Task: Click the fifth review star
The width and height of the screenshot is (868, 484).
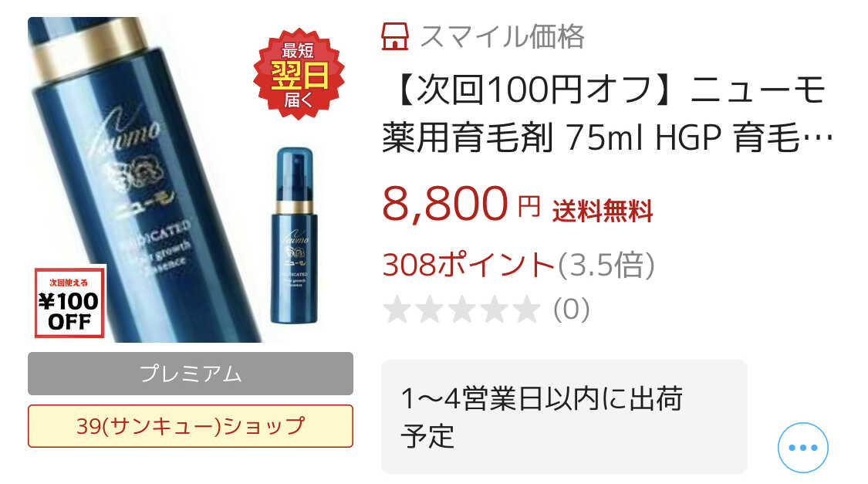Action: coord(526,309)
